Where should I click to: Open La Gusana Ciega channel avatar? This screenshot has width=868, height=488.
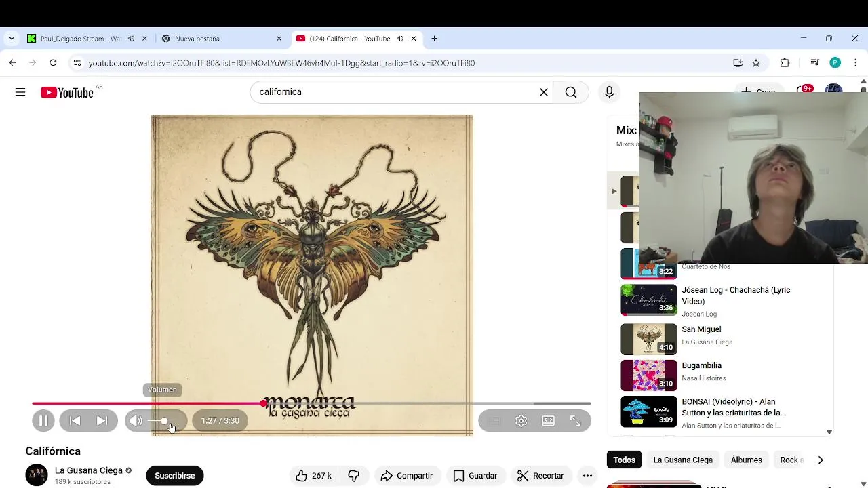coord(37,475)
